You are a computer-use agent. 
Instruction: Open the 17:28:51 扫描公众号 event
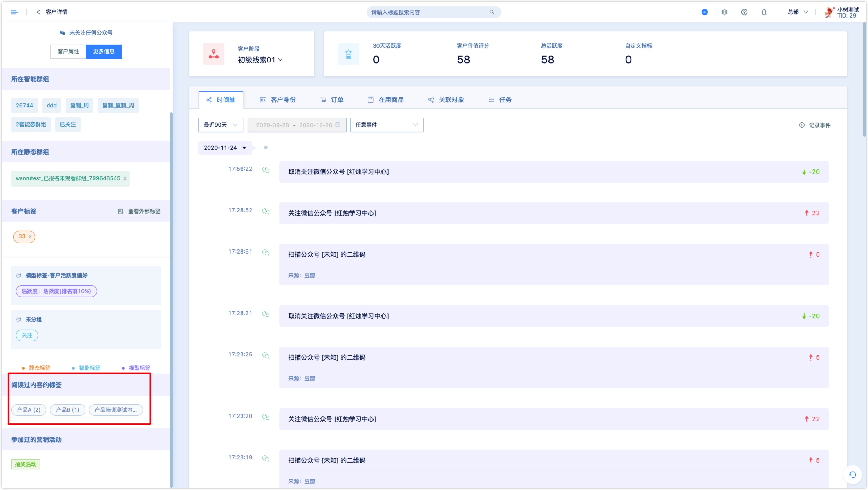554,265
